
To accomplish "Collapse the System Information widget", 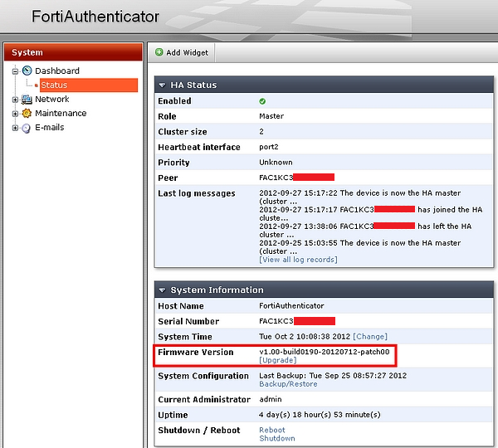I will (163, 290).
